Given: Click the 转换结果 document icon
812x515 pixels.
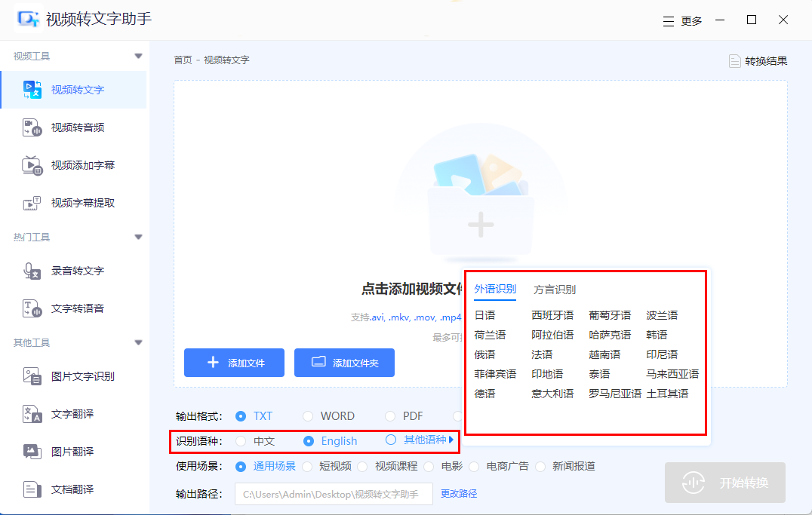Looking at the screenshot, I should (x=734, y=61).
